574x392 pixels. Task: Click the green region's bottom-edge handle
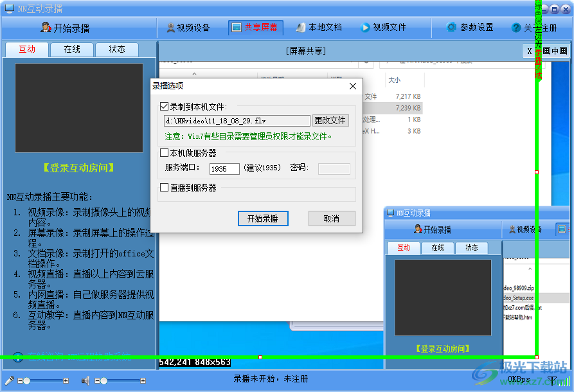260,357
